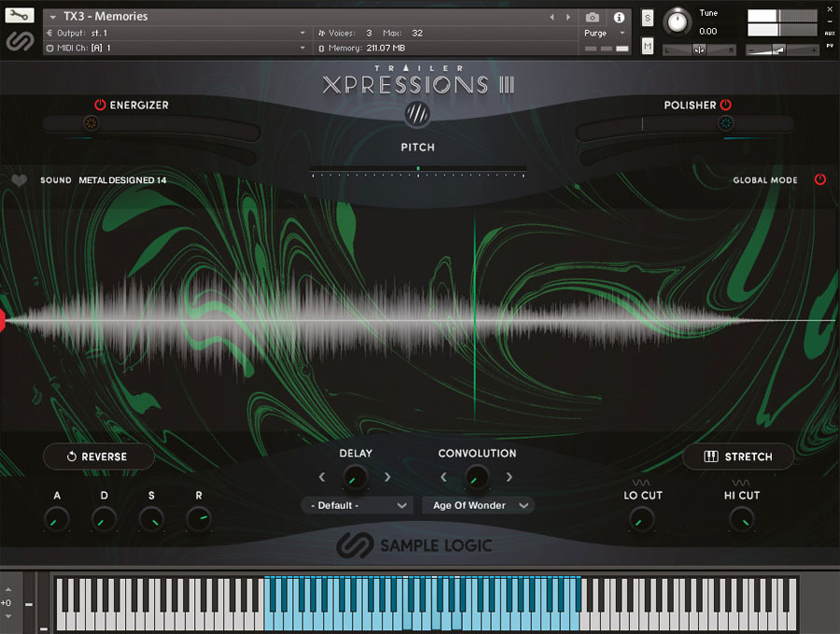Click the Hi Cut filter shape icon

point(741,483)
